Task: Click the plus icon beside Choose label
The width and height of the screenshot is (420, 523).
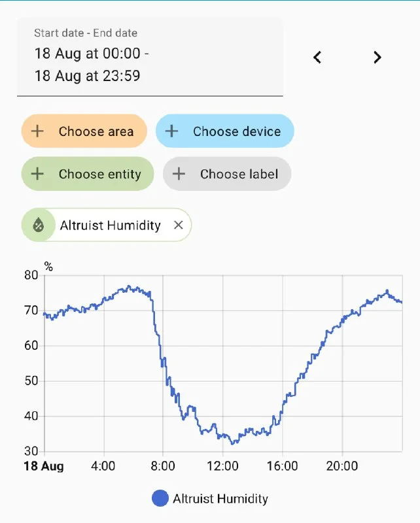Action: pyautogui.click(x=179, y=174)
